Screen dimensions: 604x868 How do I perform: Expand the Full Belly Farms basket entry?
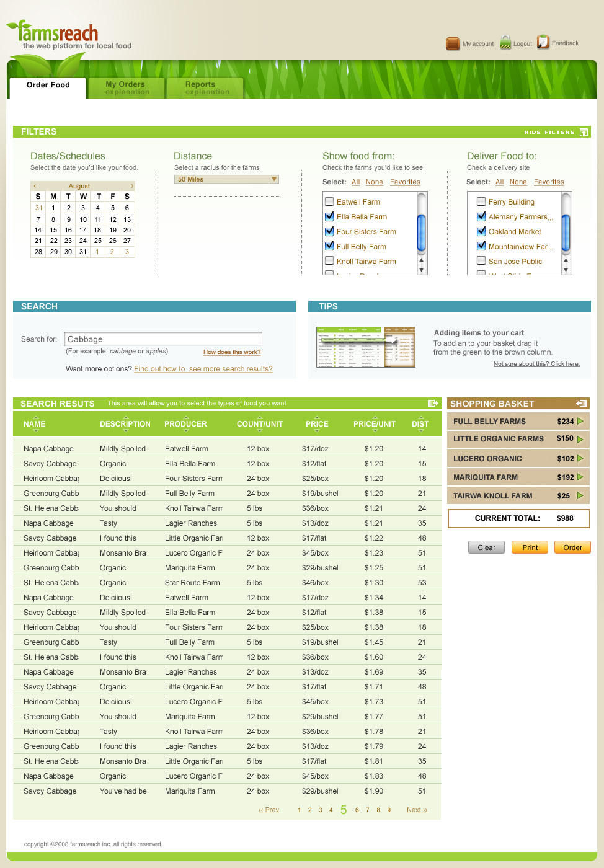click(580, 422)
